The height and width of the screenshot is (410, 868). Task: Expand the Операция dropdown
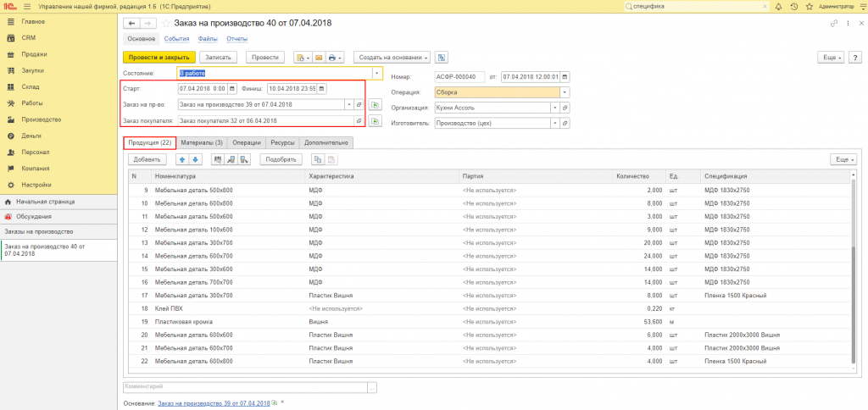pos(565,93)
